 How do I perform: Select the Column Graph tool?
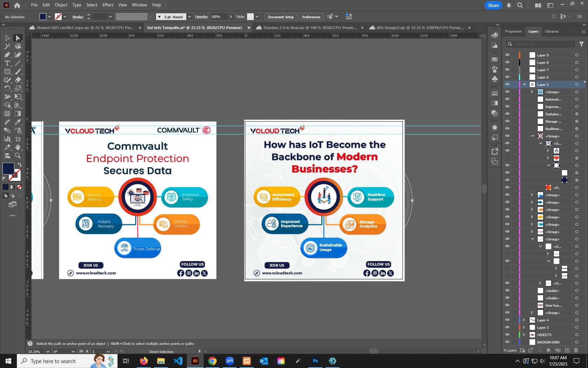click(x=7, y=139)
